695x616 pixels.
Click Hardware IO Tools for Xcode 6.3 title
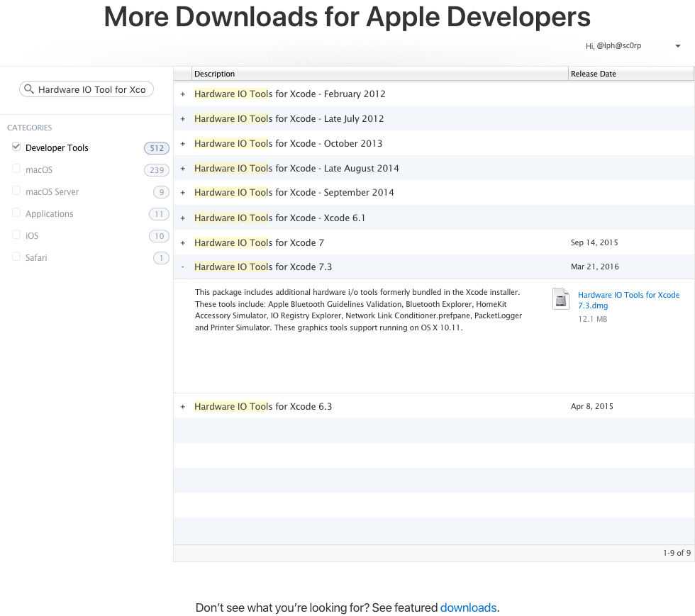point(263,406)
